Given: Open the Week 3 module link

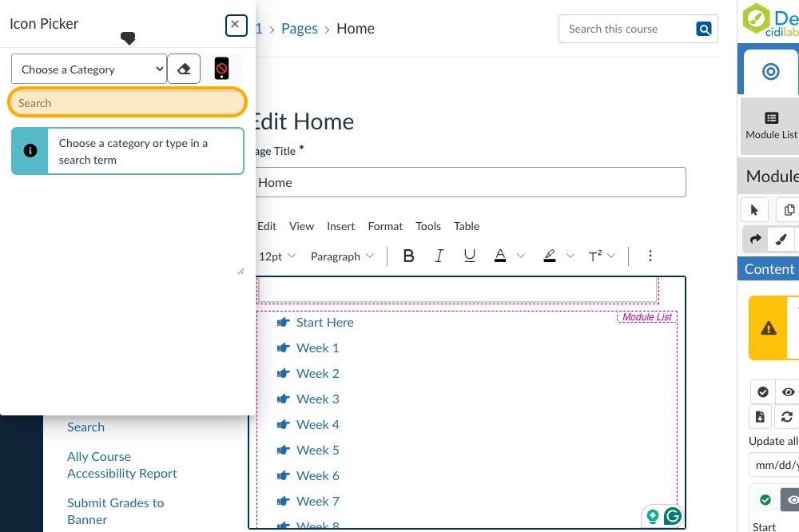Looking at the screenshot, I should tap(317, 399).
